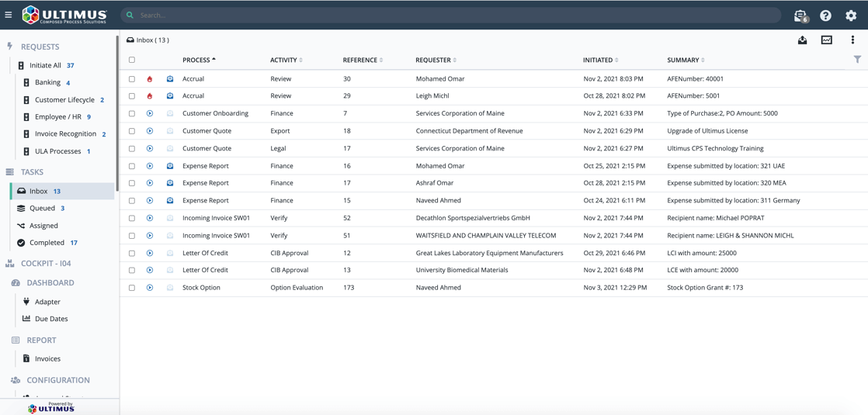Open the Queued tasks item

click(42, 208)
